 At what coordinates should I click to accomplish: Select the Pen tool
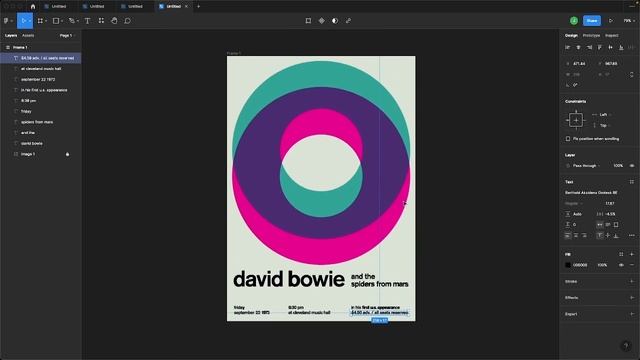point(71,21)
